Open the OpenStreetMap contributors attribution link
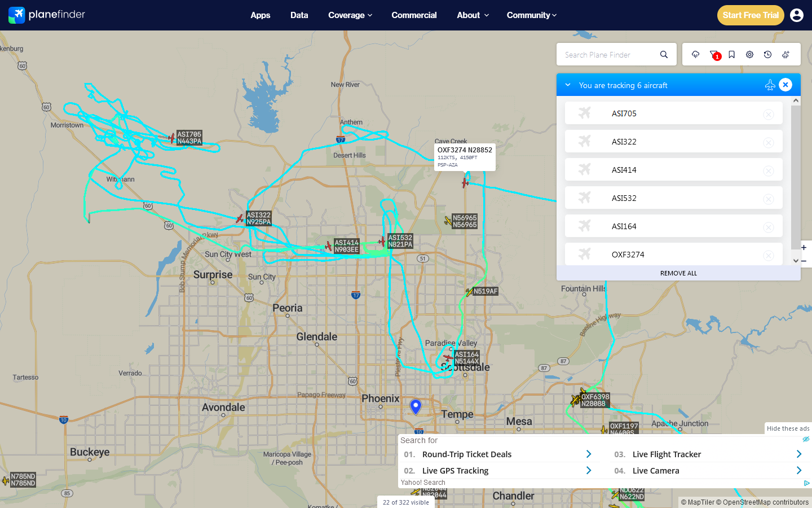Screen dimensions: 812x508 [762, 502]
